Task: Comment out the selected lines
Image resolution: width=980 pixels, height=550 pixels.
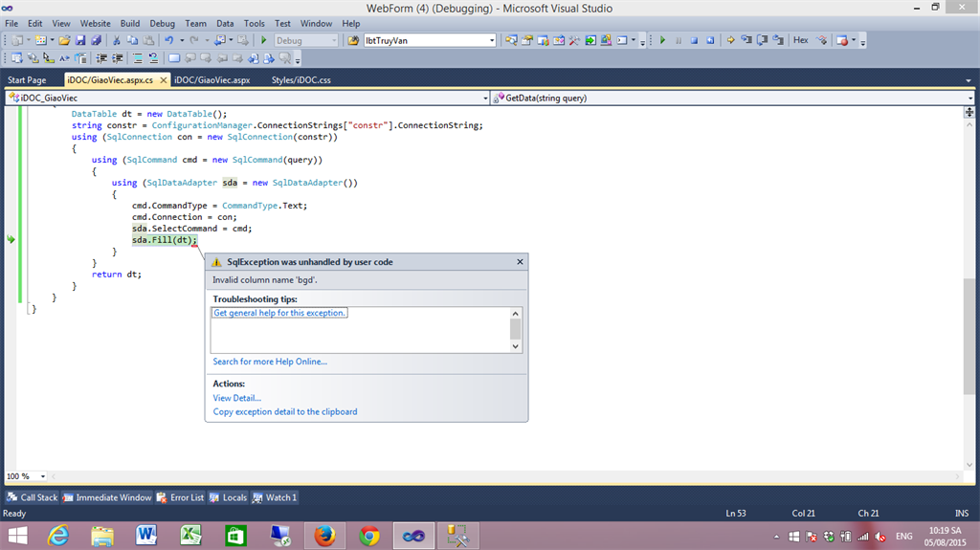Action: point(138,58)
